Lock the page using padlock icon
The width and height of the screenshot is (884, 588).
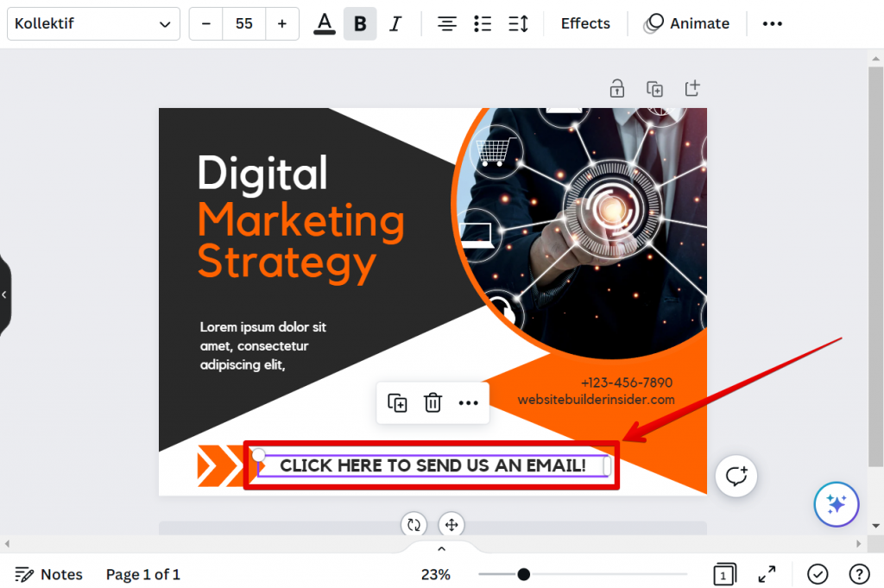[x=617, y=88]
